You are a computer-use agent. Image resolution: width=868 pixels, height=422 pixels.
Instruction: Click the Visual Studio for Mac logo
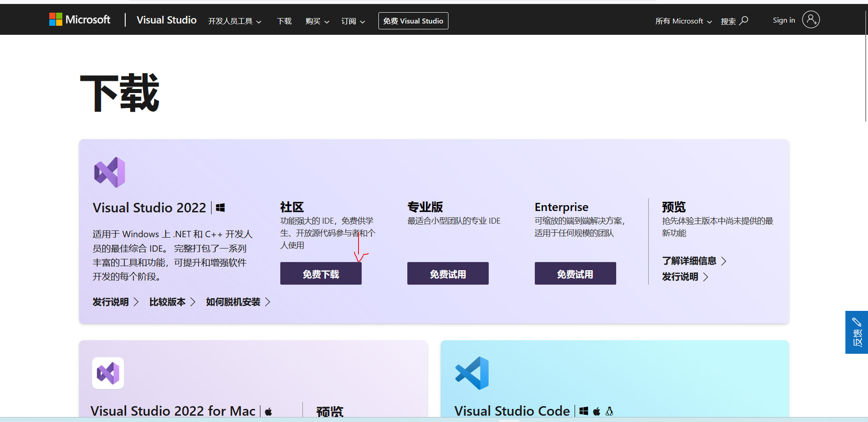(x=108, y=373)
